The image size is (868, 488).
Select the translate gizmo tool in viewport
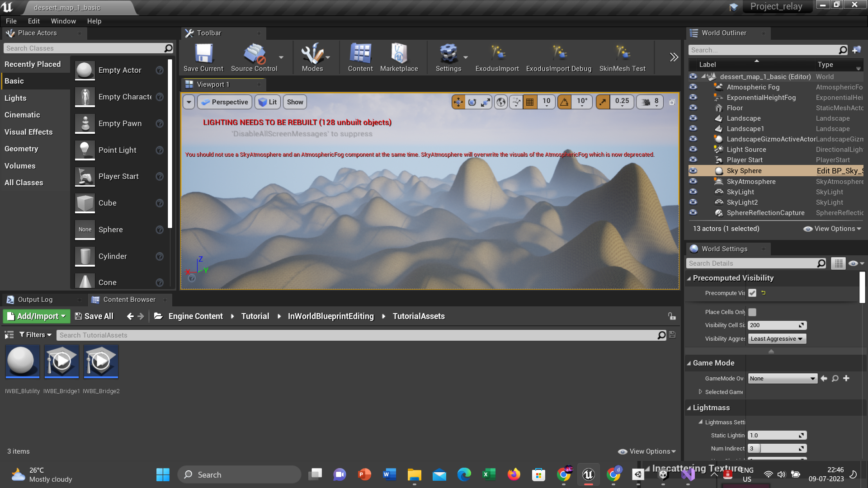pyautogui.click(x=458, y=102)
